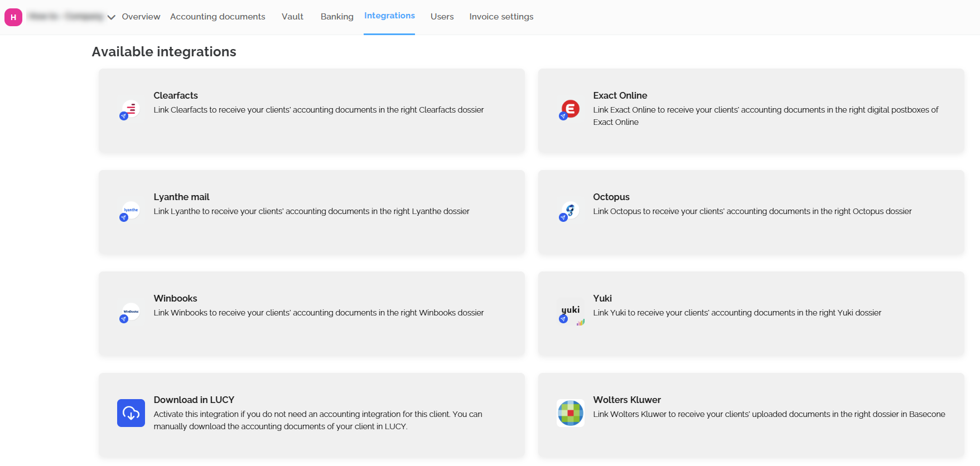
Task: Navigate to the Users tab
Action: click(442, 17)
